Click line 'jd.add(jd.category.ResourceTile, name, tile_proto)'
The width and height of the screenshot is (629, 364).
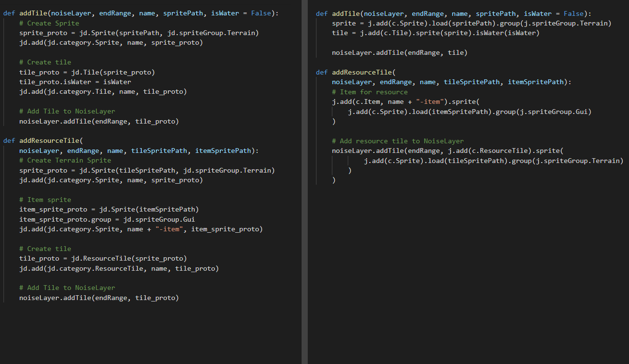[119, 268]
